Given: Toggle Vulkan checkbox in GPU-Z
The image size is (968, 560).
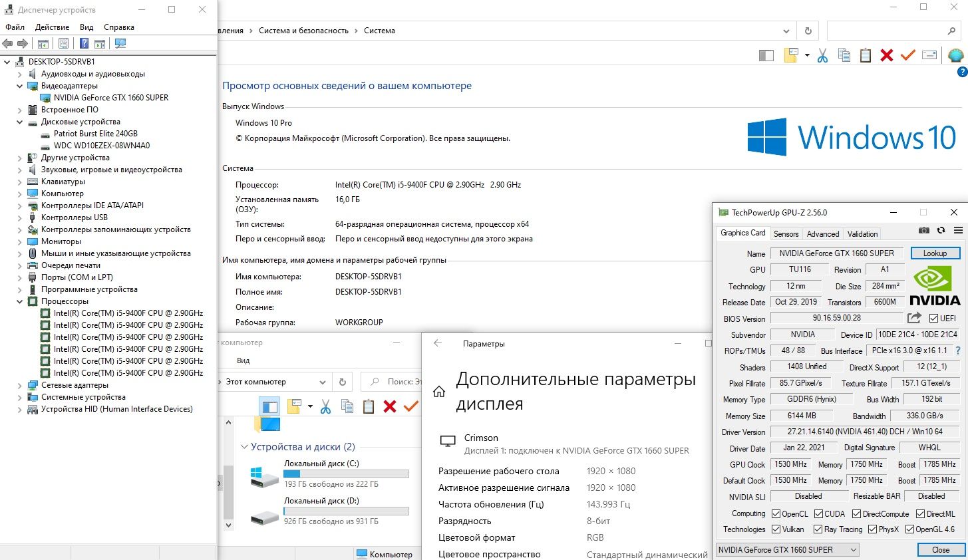Looking at the screenshot, I should pos(776,529).
